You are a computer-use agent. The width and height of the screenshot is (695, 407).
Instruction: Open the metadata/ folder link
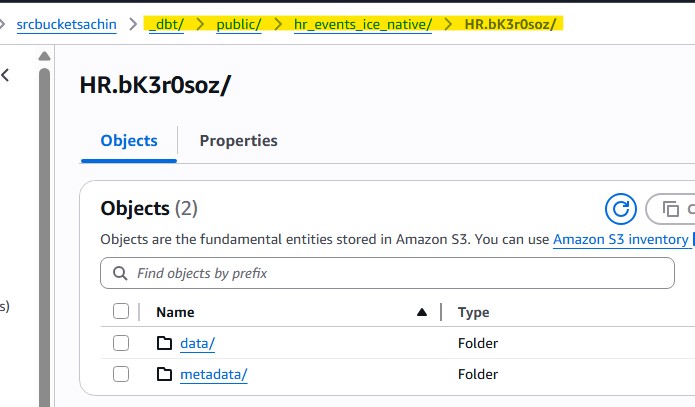214,374
